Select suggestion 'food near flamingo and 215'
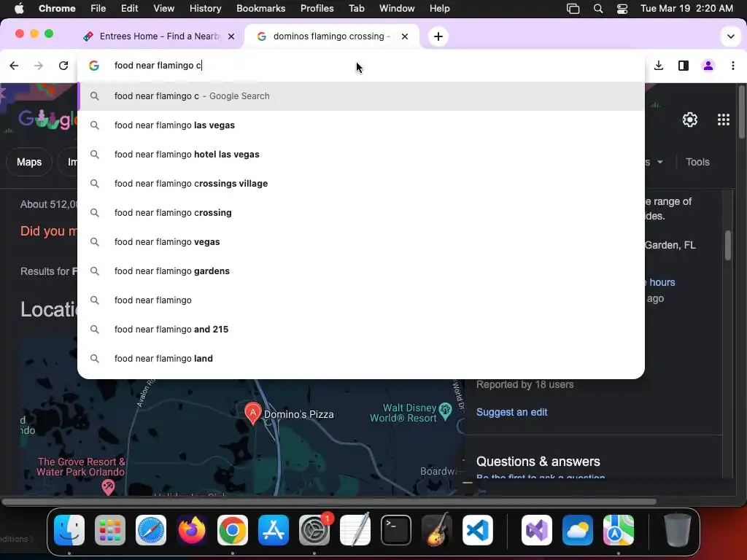The height and width of the screenshot is (560, 747). pyautogui.click(x=361, y=330)
